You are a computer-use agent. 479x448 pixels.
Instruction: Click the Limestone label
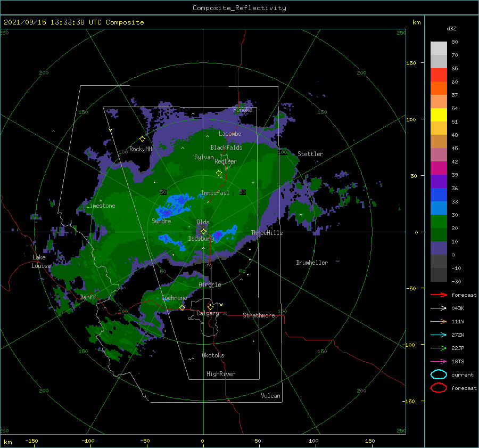[x=101, y=206]
